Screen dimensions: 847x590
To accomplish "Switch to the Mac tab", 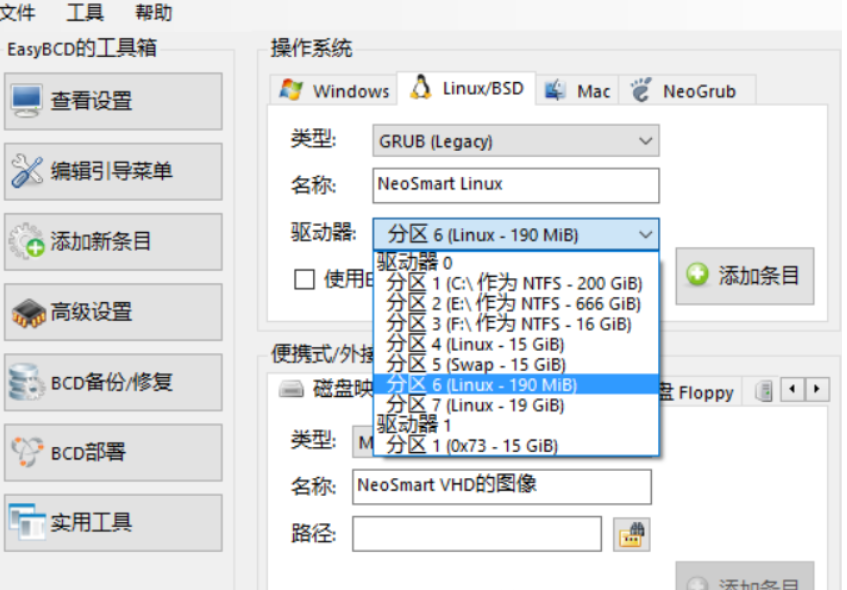I will [577, 90].
